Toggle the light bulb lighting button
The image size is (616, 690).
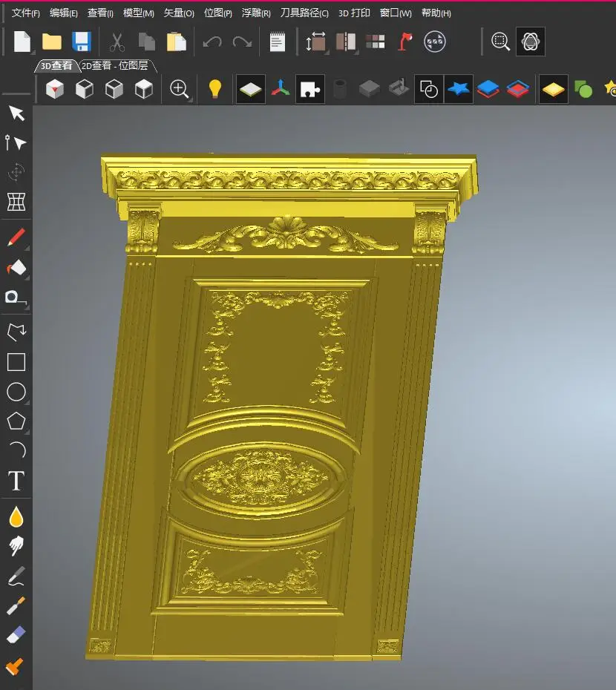[x=215, y=89]
